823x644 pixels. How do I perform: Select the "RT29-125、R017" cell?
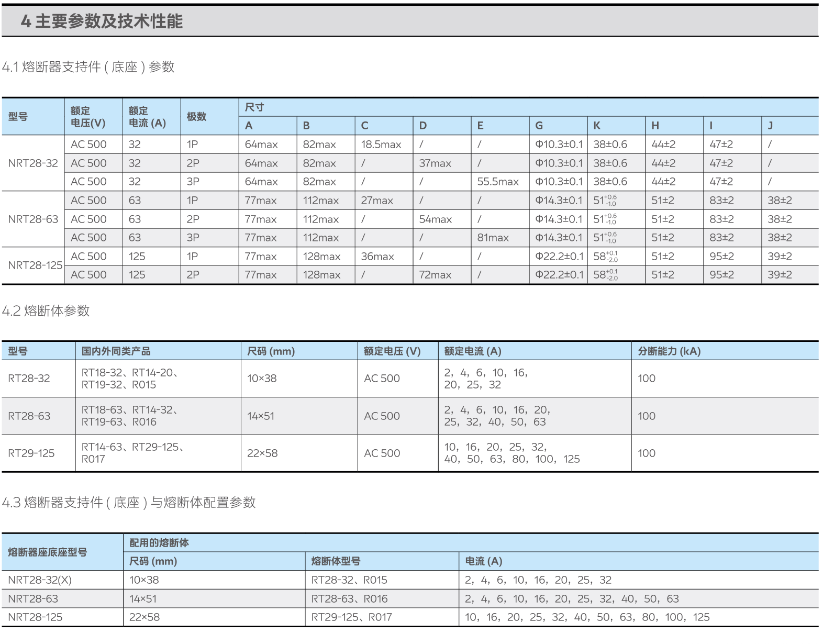(352, 617)
